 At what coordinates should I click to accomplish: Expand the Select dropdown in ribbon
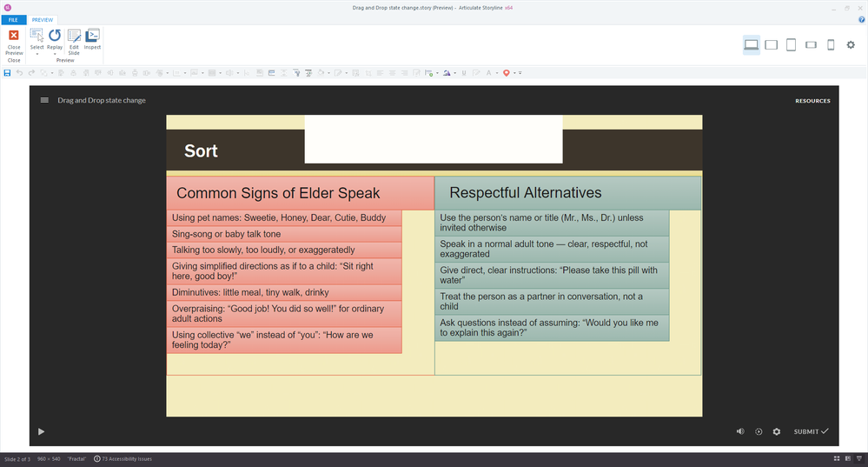point(36,54)
